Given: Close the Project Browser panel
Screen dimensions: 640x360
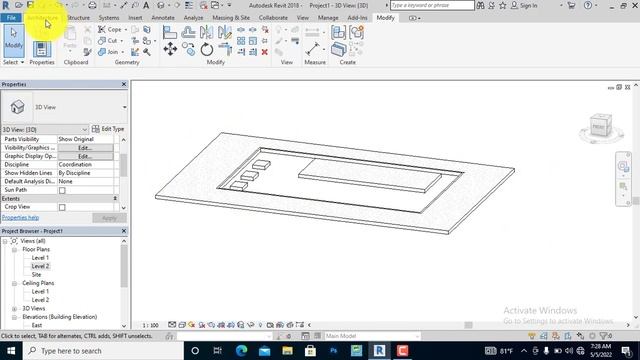Looking at the screenshot, I should 124,231.
